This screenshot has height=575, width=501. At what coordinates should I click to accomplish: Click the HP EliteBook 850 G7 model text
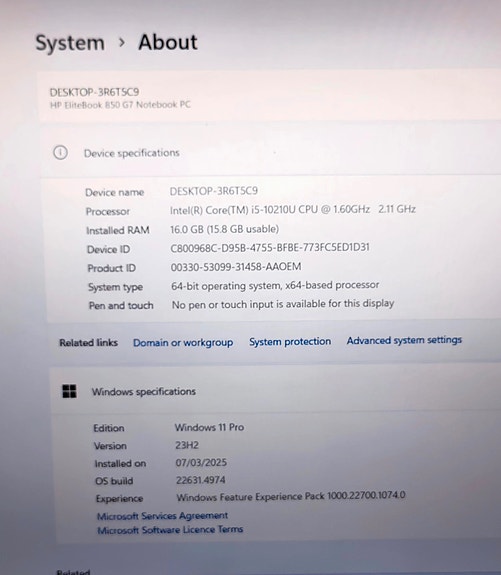[x=120, y=105]
